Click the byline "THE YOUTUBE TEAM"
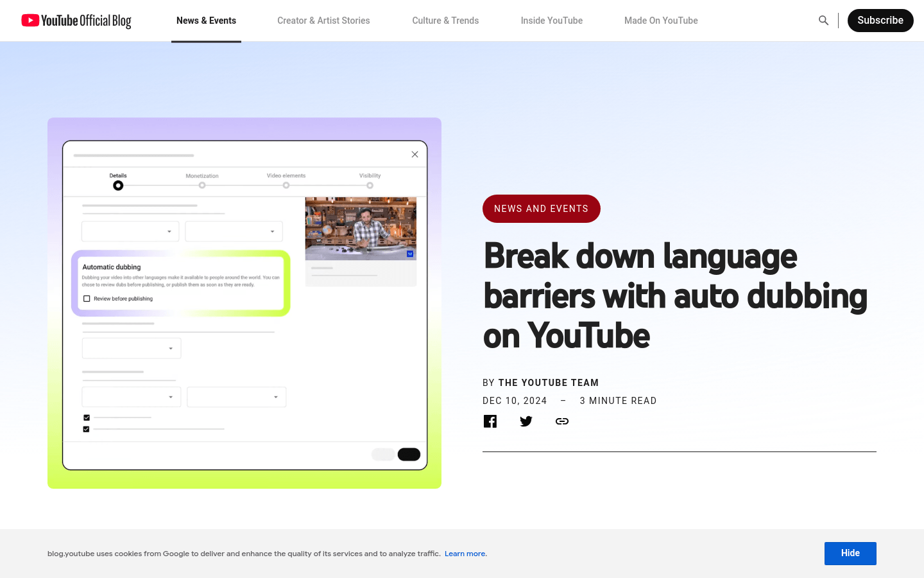Image resolution: width=924 pixels, height=578 pixels. click(x=549, y=383)
